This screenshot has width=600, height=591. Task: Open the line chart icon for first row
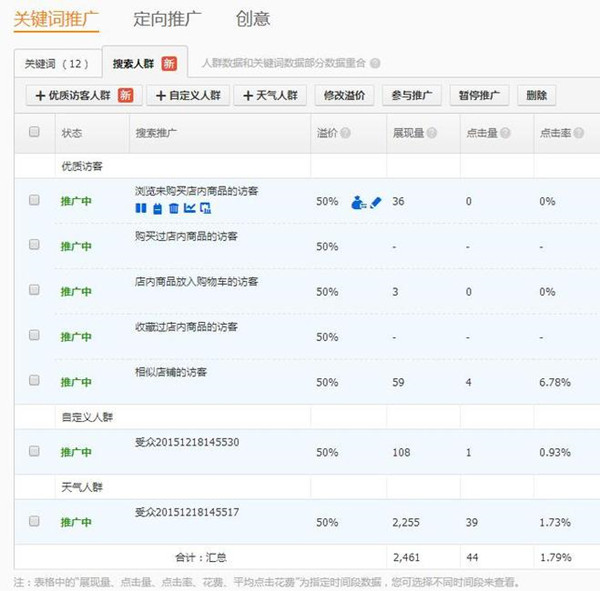click(189, 208)
